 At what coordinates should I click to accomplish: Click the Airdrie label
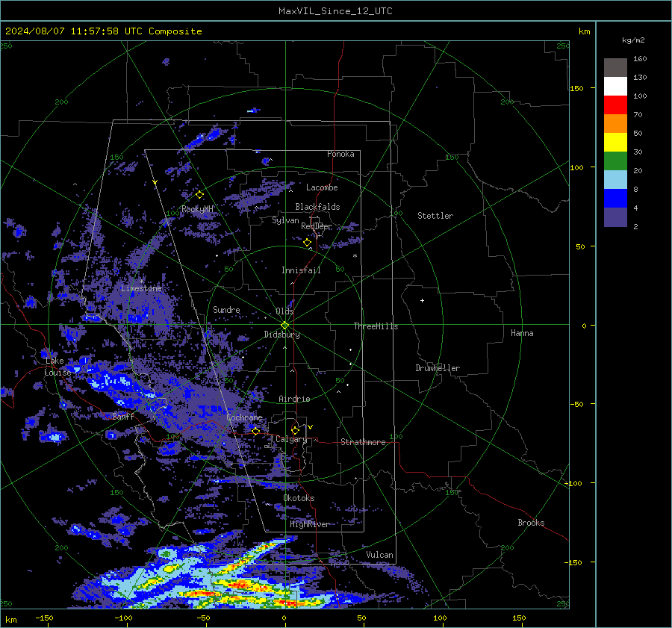pos(294,399)
